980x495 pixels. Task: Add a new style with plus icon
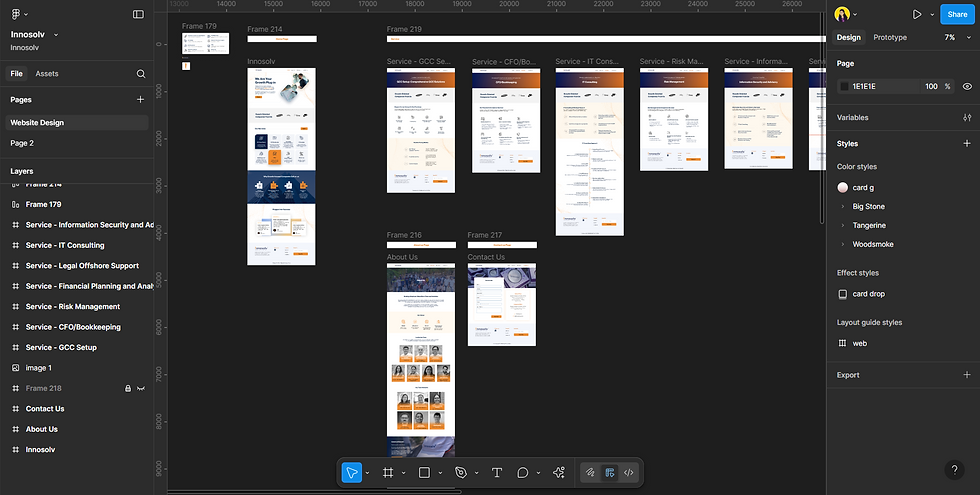(968, 143)
